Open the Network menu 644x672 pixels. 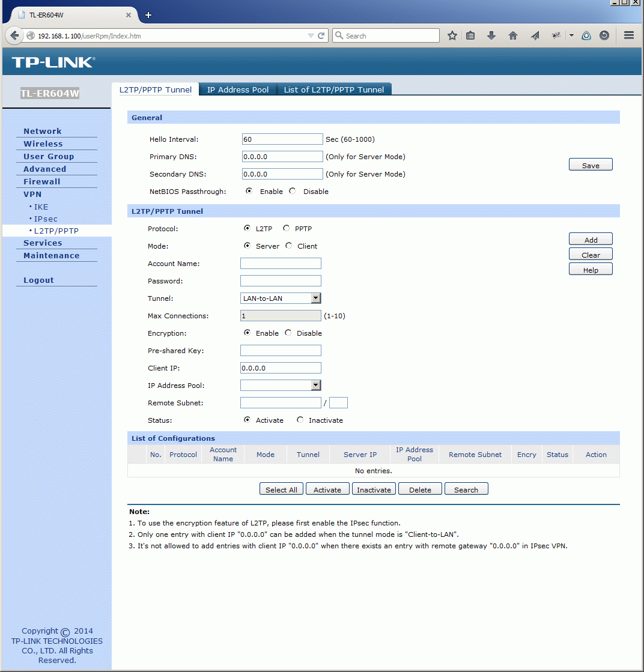click(x=43, y=131)
